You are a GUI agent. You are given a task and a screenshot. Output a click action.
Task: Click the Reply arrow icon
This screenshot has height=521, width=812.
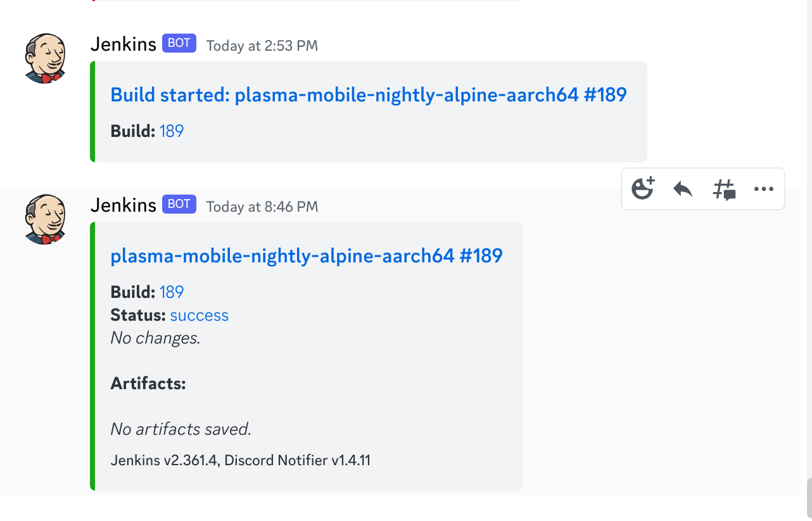point(682,189)
